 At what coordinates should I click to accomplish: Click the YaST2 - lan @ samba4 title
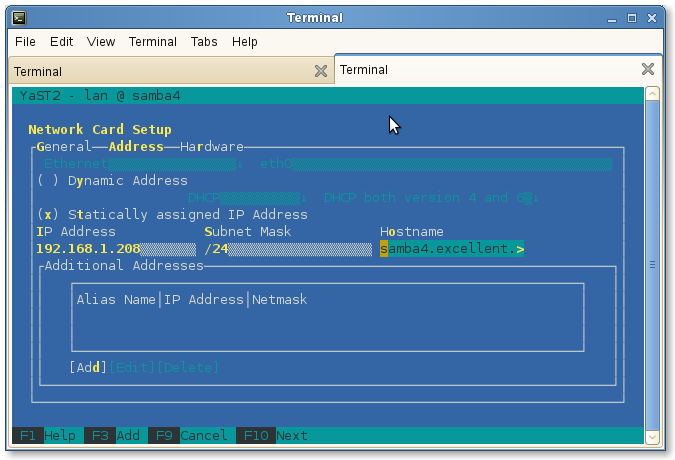(x=100, y=96)
